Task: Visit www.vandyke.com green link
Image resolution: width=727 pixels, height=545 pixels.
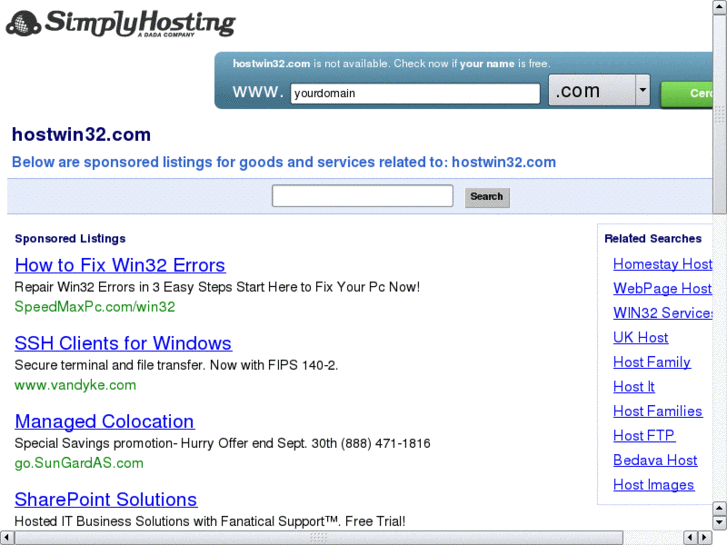Action: pos(75,385)
